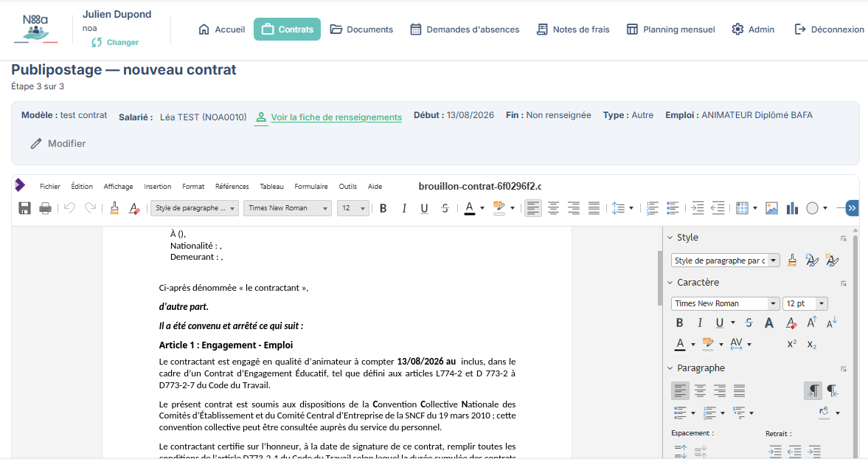Image resolution: width=868 pixels, height=462 pixels.
Task: Open the Tableau menu
Action: pyautogui.click(x=272, y=187)
